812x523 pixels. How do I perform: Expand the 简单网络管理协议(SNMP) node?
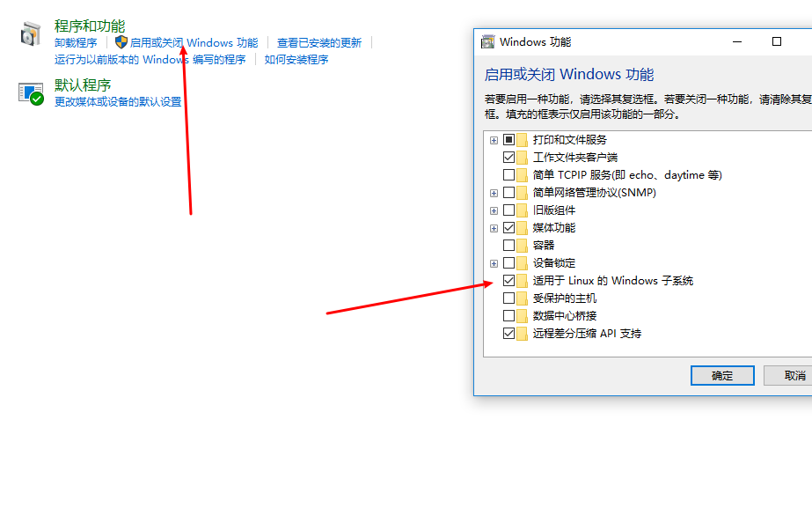click(x=494, y=194)
